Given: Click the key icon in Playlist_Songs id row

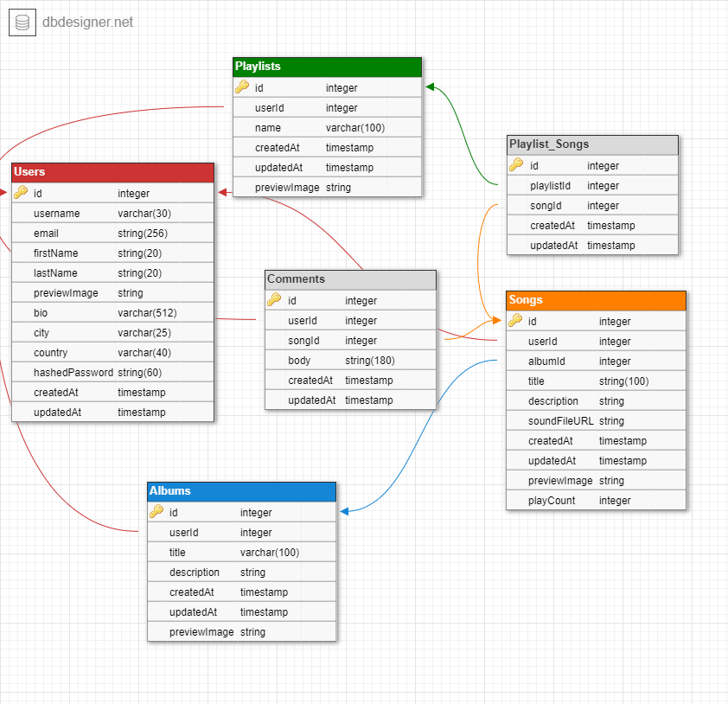Looking at the screenshot, I should [x=516, y=165].
